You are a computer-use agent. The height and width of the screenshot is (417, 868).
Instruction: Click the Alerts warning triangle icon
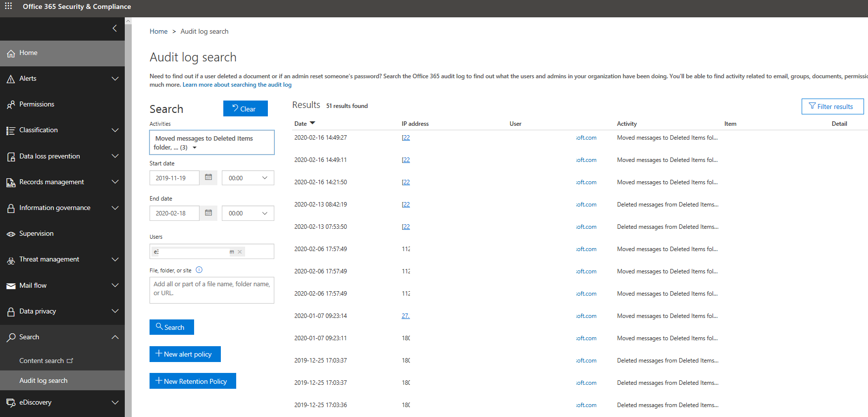pos(10,79)
